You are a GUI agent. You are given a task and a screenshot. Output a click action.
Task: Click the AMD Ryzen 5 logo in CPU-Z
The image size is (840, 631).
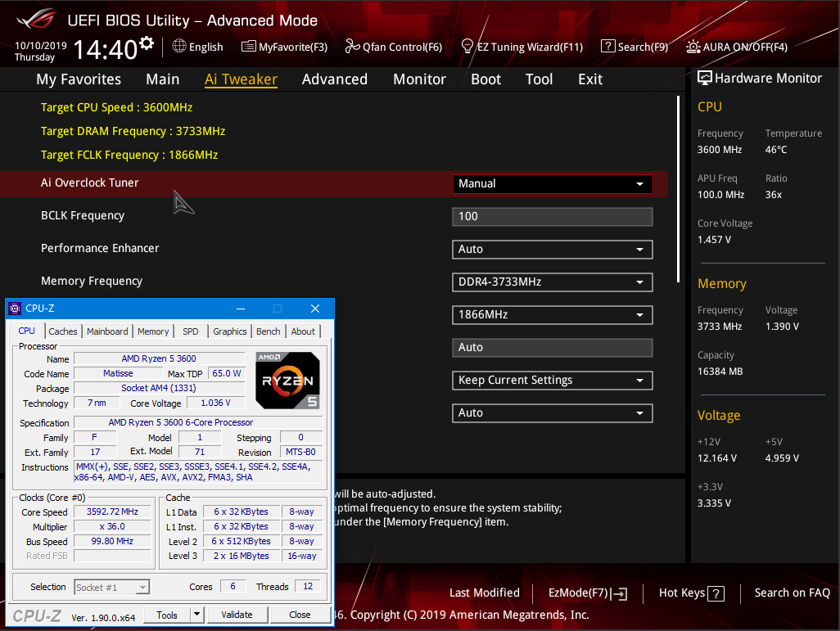287,381
